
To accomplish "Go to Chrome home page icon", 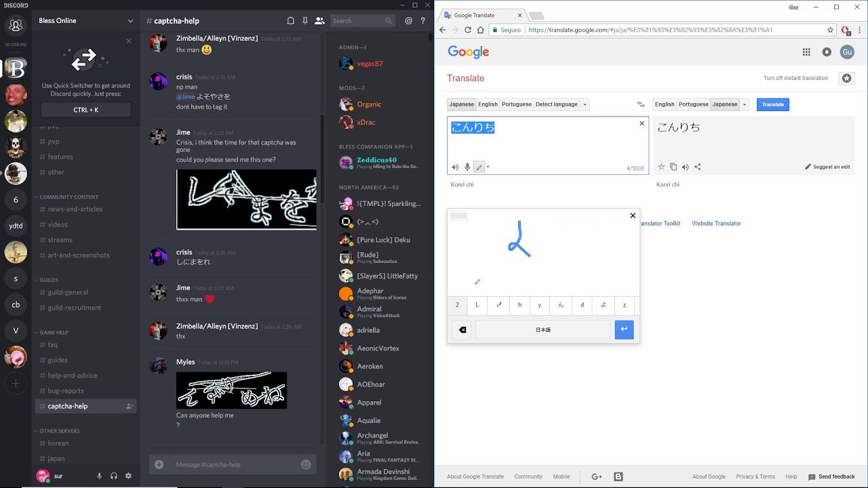I will coord(481,30).
